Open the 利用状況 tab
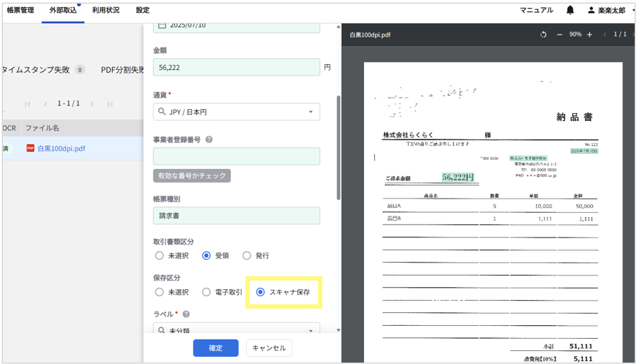Image resolution: width=639 pixels, height=364 pixels. 106,11
